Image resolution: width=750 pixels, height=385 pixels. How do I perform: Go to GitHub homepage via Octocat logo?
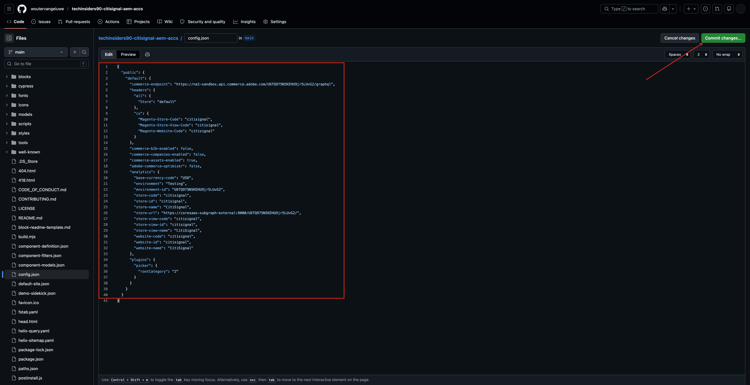pos(22,9)
